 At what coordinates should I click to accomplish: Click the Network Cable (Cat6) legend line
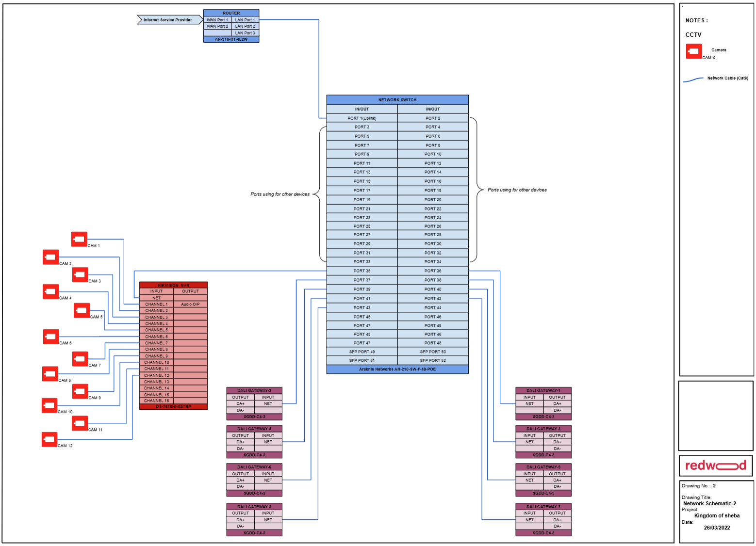[694, 80]
